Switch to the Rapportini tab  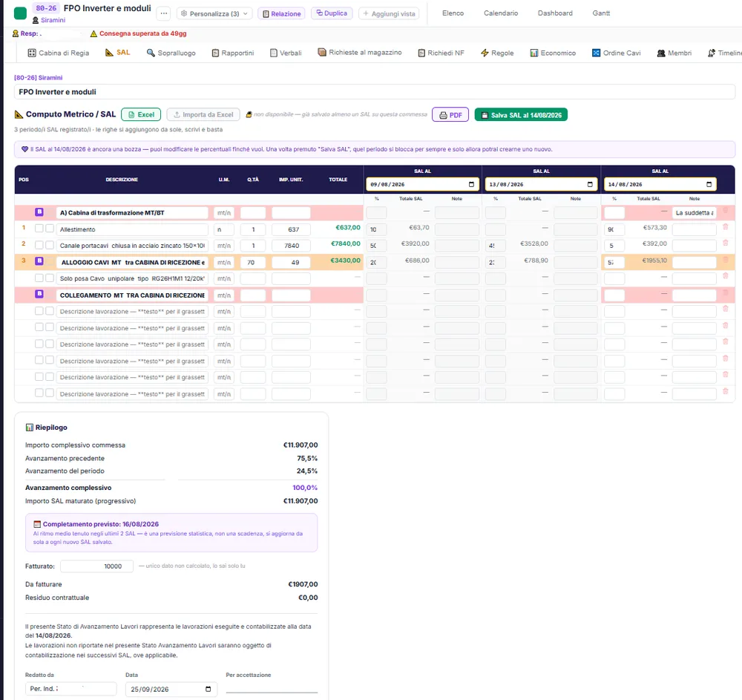tap(233, 53)
